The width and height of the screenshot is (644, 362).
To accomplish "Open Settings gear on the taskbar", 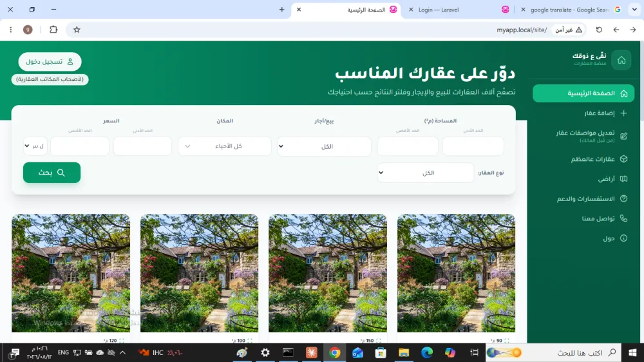I will click(x=265, y=352).
